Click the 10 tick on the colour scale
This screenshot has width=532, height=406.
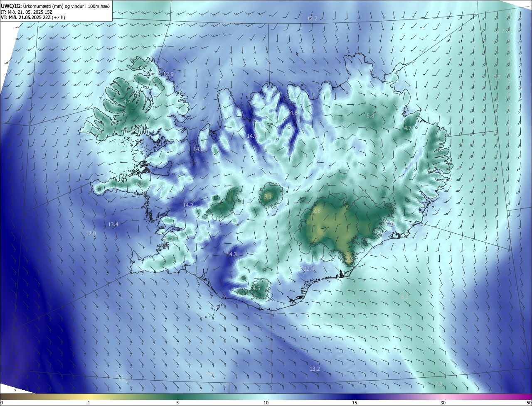[x=266, y=403]
